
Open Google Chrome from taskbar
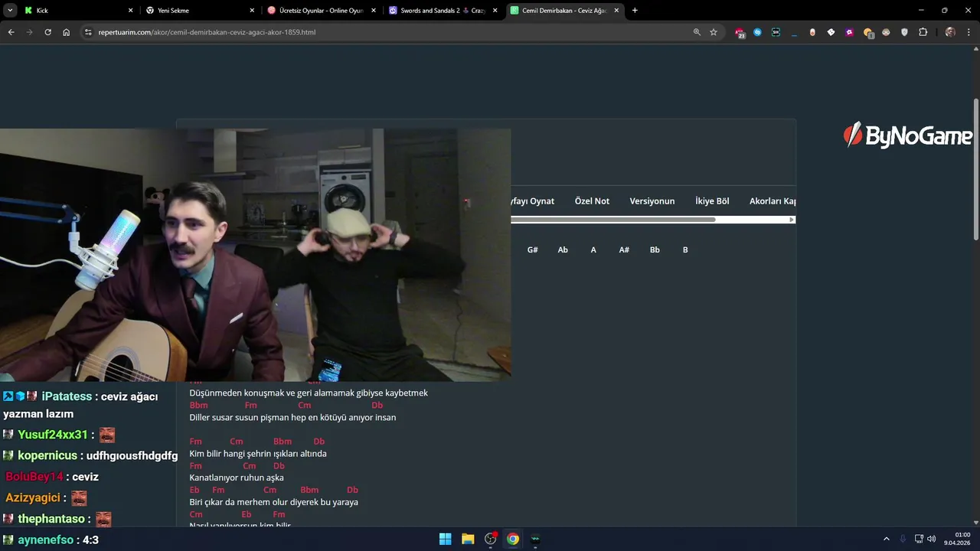pyautogui.click(x=513, y=539)
